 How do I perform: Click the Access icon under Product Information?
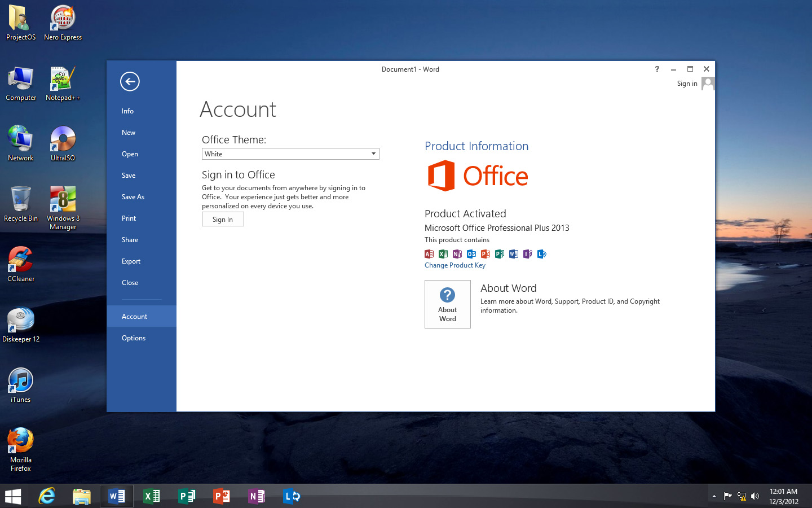(429, 254)
